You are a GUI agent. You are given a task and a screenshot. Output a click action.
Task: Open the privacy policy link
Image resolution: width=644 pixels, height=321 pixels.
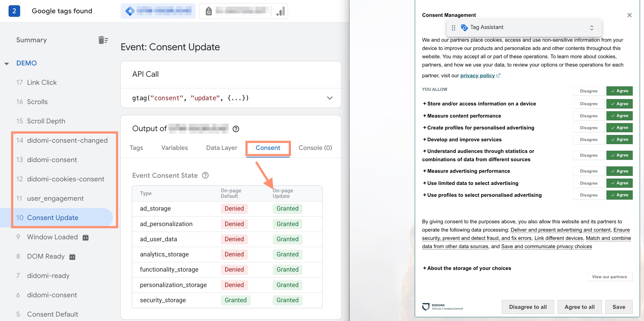point(477,76)
